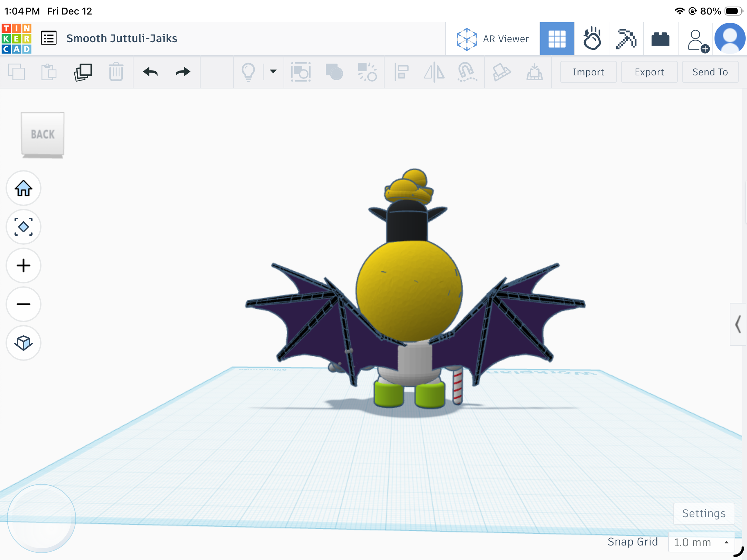Click the Copy tool
Viewport: 747px width, 560px height.
click(x=16, y=72)
